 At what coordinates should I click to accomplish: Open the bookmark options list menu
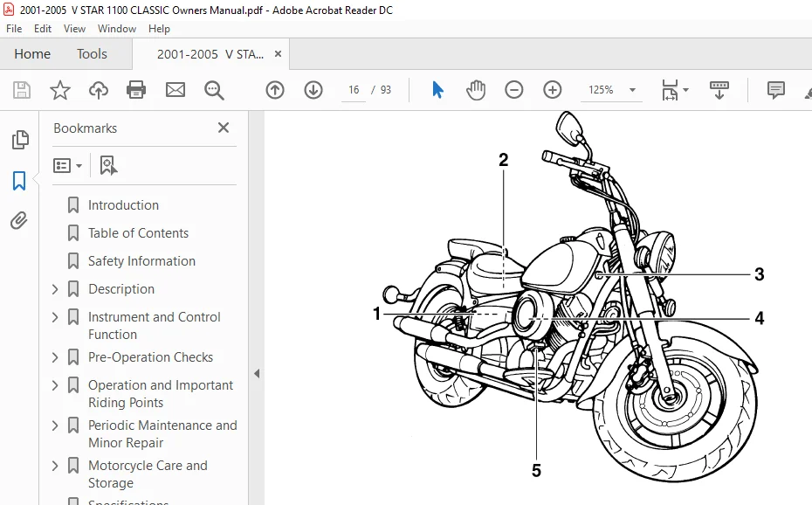(x=67, y=166)
